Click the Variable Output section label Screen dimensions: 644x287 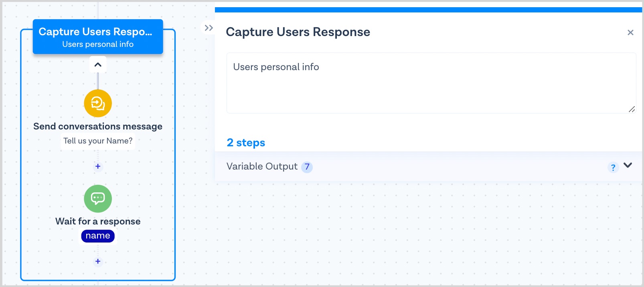262,166
